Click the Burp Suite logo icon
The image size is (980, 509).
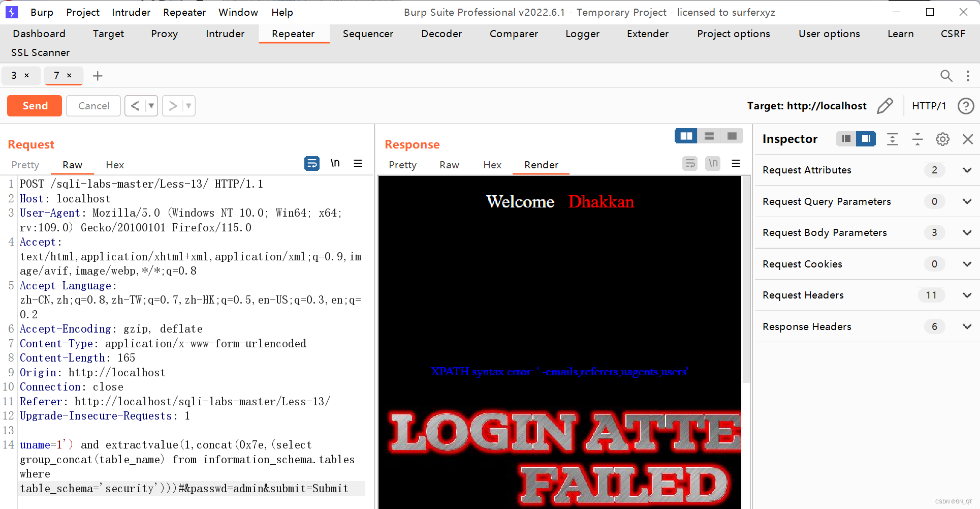pyautogui.click(x=11, y=12)
